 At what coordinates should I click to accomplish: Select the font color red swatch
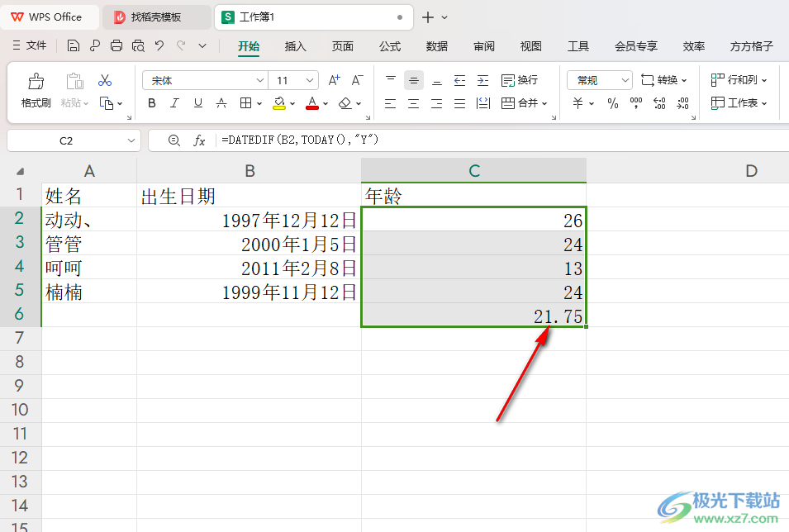click(x=312, y=103)
